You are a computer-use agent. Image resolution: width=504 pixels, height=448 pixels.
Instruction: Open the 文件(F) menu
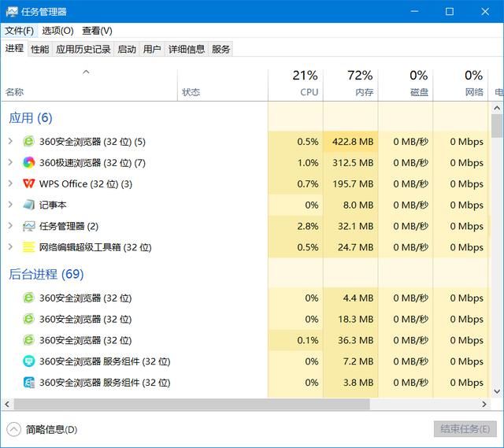(19, 31)
